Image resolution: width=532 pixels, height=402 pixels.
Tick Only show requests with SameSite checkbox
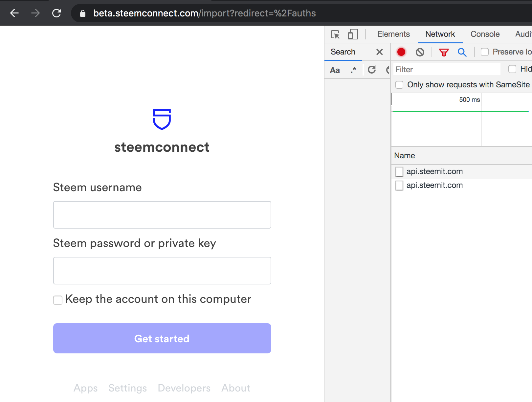pos(399,85)
